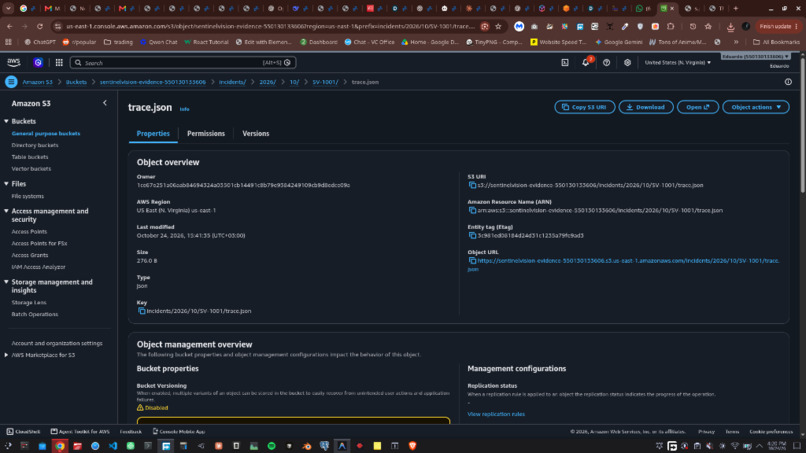This screenshot has height=453, width=806.
Task: Open the notifications bell
Action: point(585,62)
